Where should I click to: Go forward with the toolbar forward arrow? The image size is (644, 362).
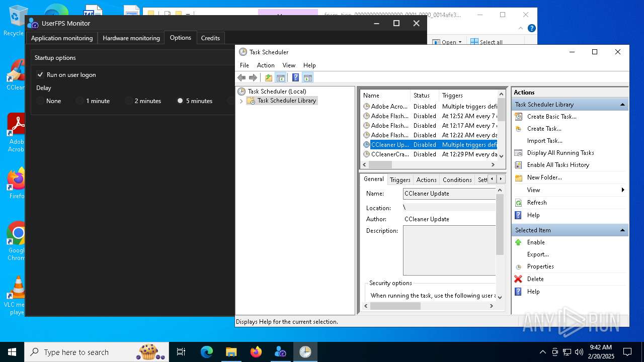(253, 77)
